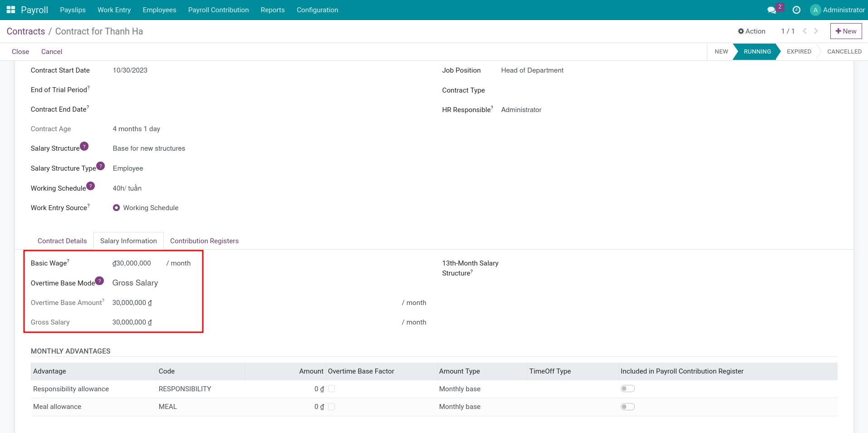Open Overtime Base Mode Gross Salary dropdown
The image size is (868, 433).
tap(135, 283)
